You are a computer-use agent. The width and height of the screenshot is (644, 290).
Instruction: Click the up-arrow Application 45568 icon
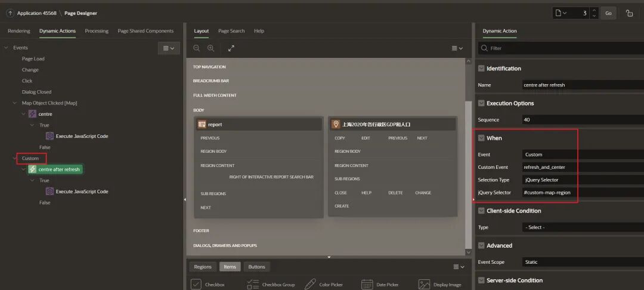(x=10, y=13)
